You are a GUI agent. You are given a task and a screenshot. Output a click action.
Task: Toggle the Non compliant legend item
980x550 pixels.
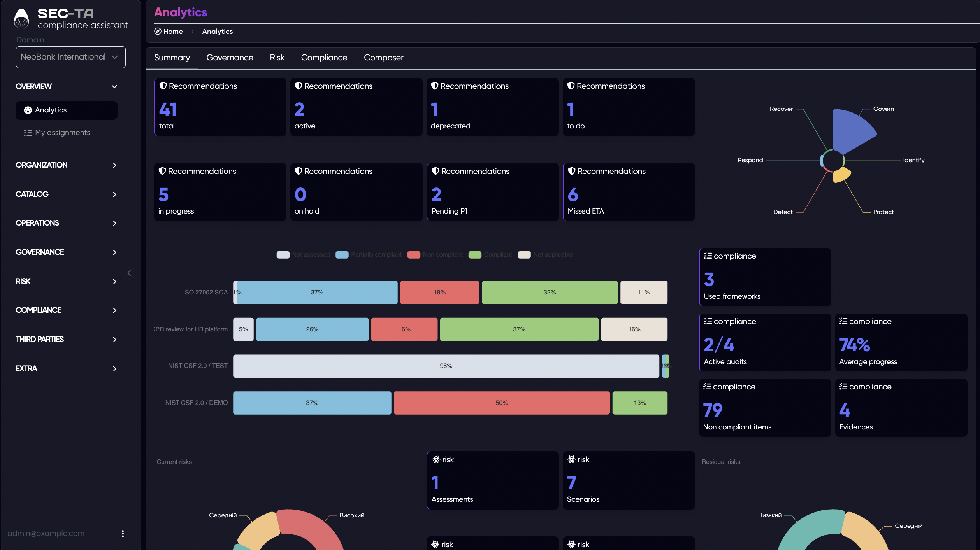coord(435,255)
